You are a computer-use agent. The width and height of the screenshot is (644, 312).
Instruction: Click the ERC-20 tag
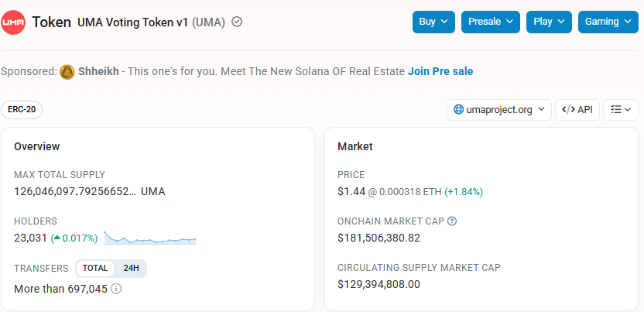(x=22, y=110)
